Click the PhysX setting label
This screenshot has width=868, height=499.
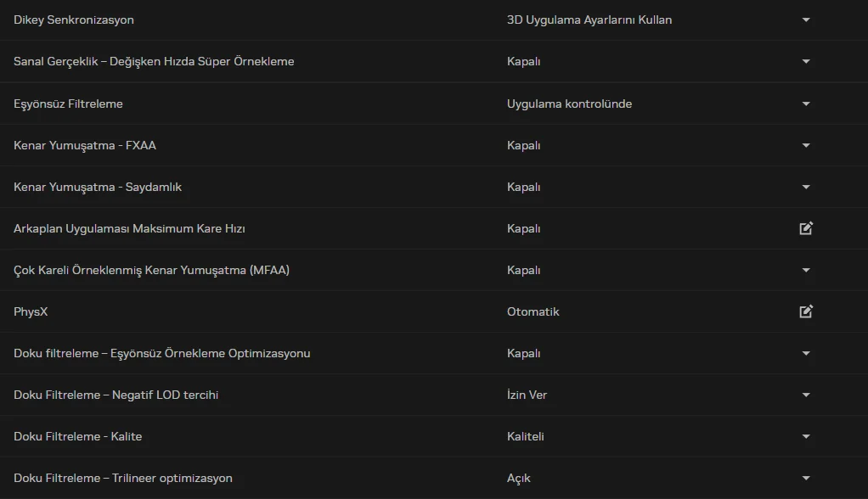(x=31, y=311)
